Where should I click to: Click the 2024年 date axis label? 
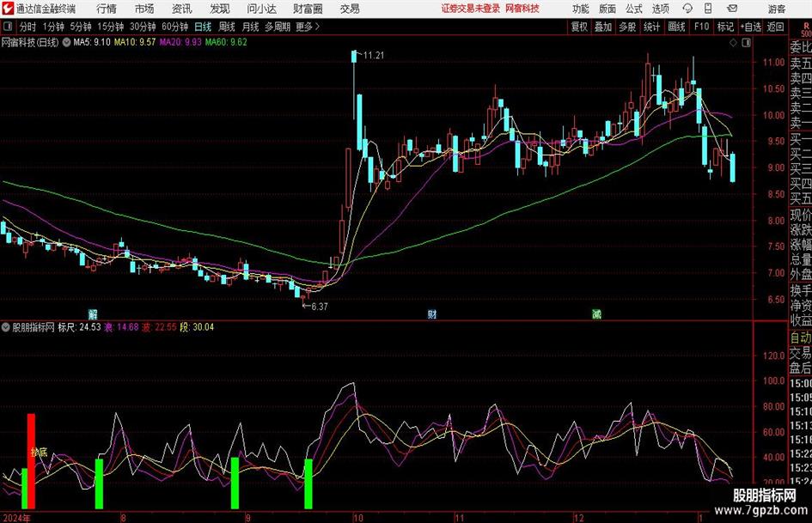(16, 518)
